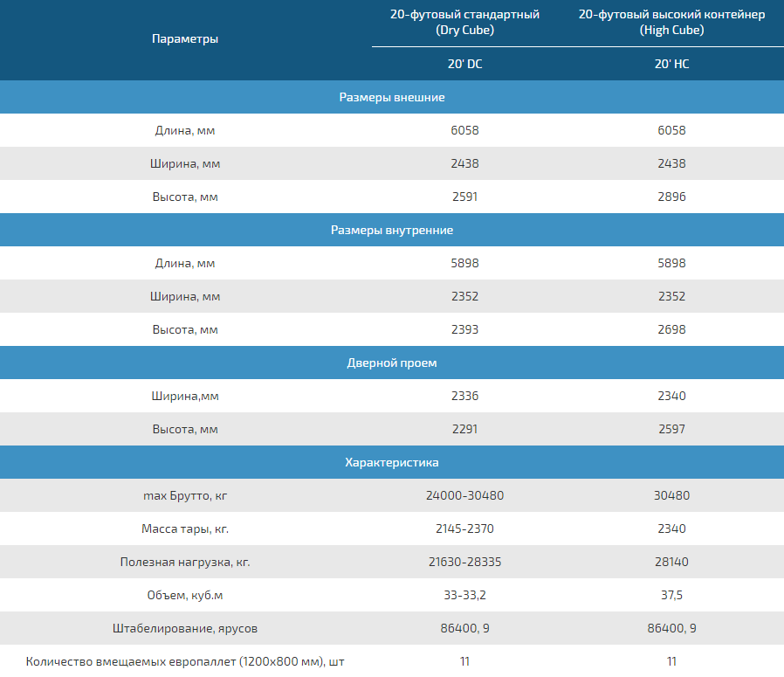The height and width of the screenshot is (677, 784).
Task: Click external width 2438 in 20' DC column
Action: [x=465, y=163]
